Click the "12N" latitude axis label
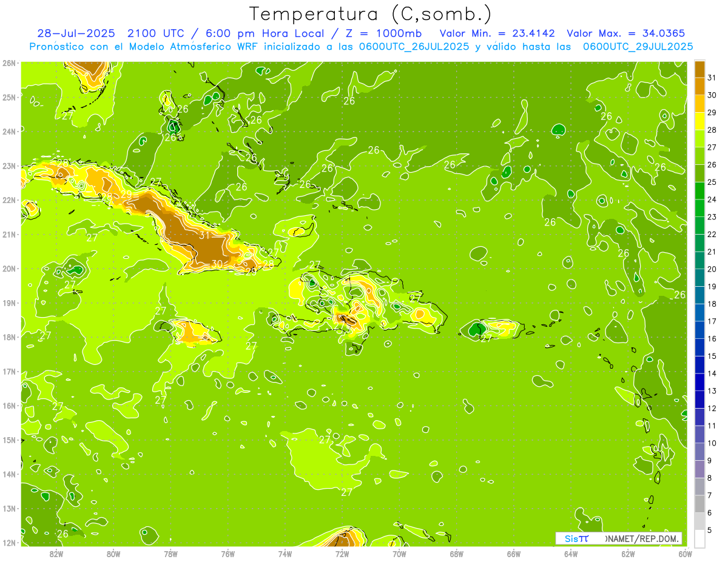This screenshot has height=562, width=728. (x=8, y=543)
